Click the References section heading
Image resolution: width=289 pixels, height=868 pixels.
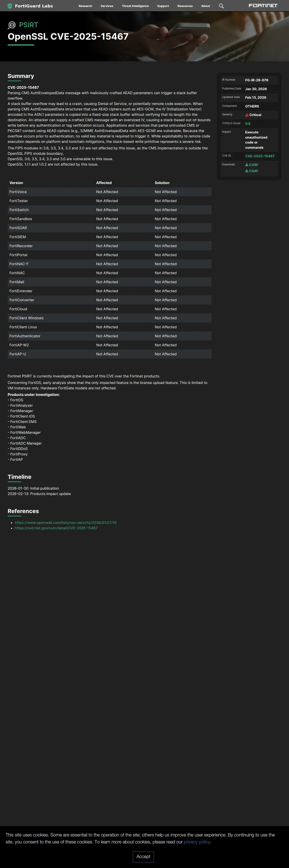[x=23, y=511]
